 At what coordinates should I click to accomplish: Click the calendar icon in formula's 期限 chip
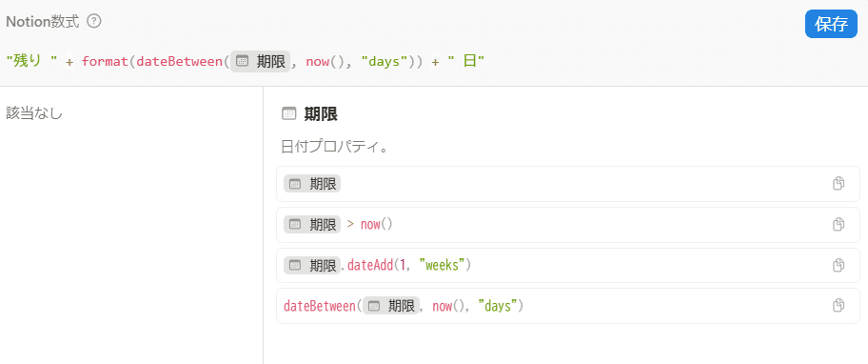pyautogui.click(x=242, y=62)
